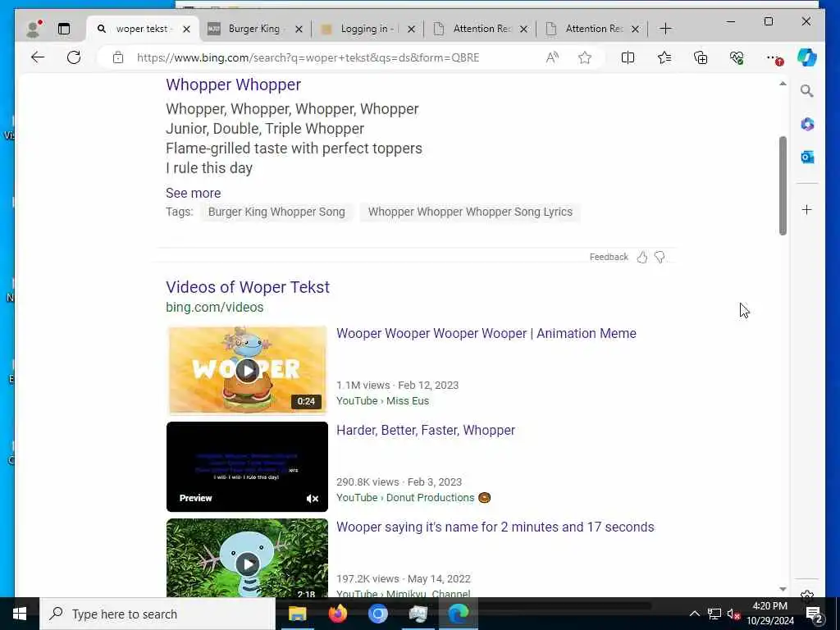Image resolution: width=840 pixels, height=630 pixels.
Task: Select Whopper Whopper Whopper Song Lyrics tag
Action: (470, 212)
